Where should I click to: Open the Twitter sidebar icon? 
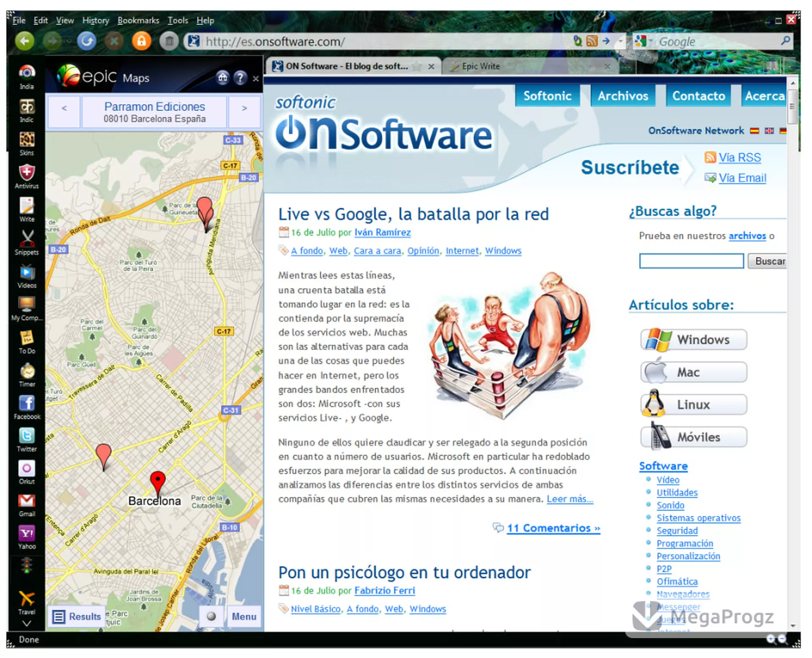point(27,440)
